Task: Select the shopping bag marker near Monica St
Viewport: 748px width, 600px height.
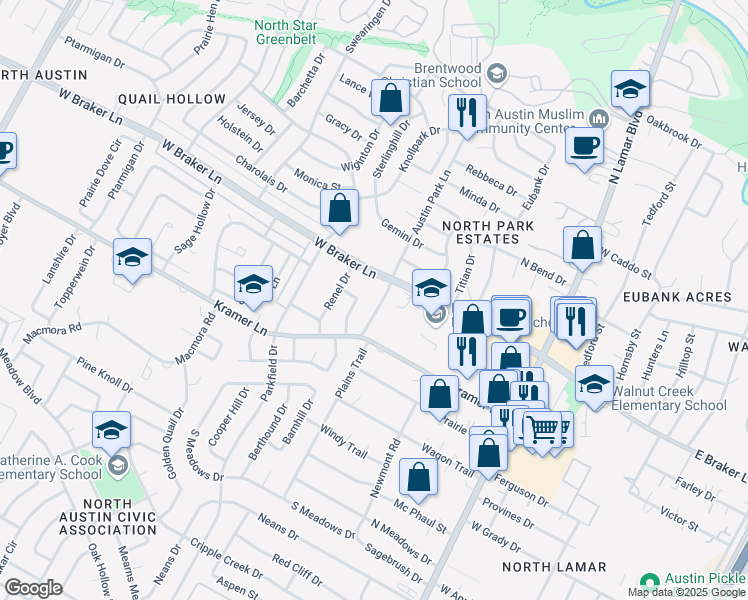Action: tap(339, 210)
